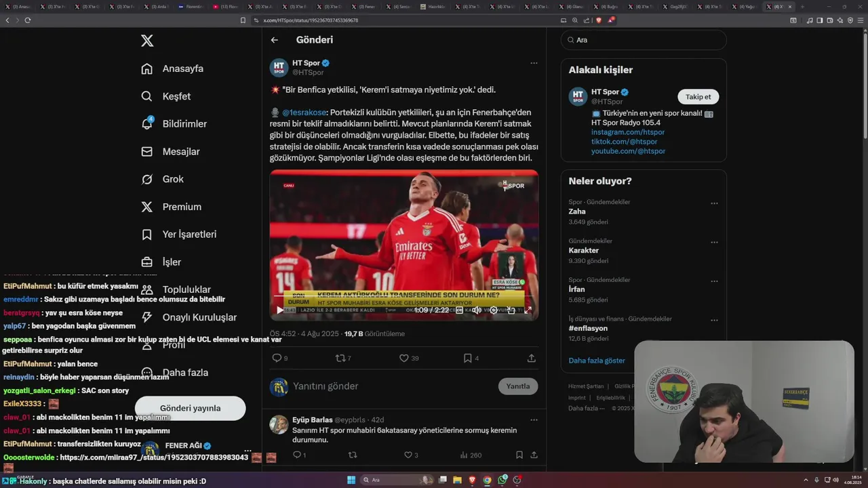Click the video progress bar

(404, 296)
